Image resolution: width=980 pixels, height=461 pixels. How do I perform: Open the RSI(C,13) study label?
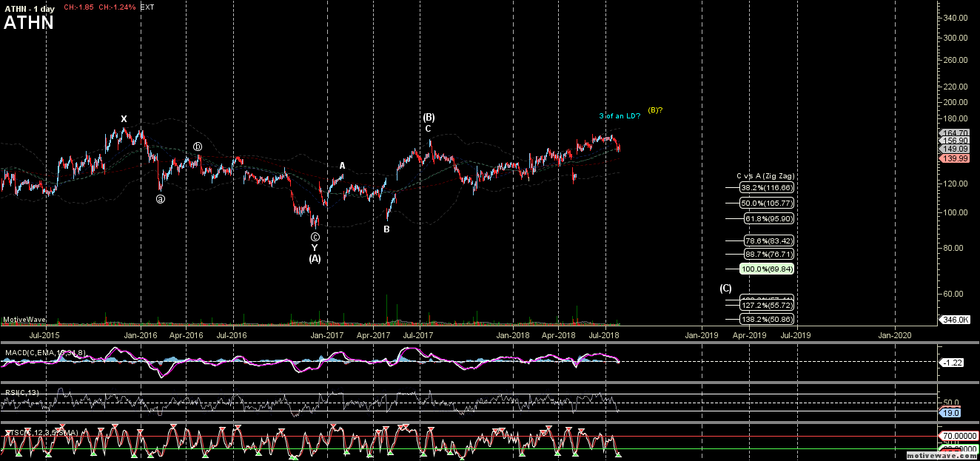[22, 391]
